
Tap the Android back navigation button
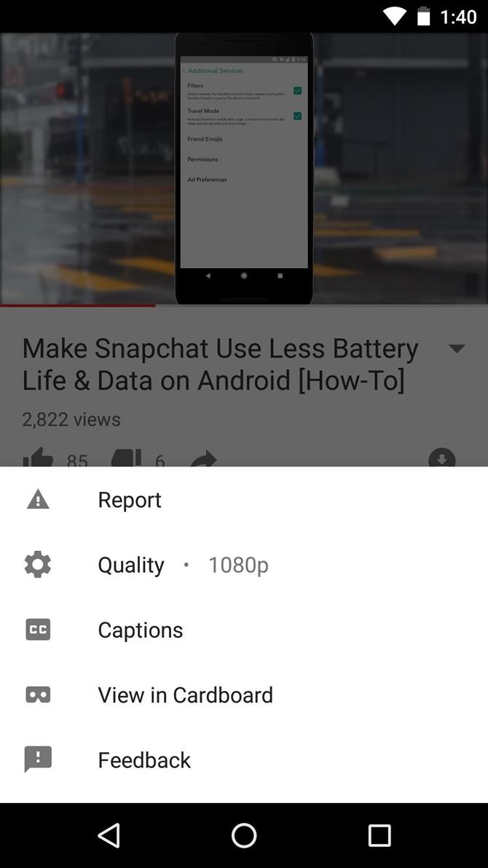point(109,834)
